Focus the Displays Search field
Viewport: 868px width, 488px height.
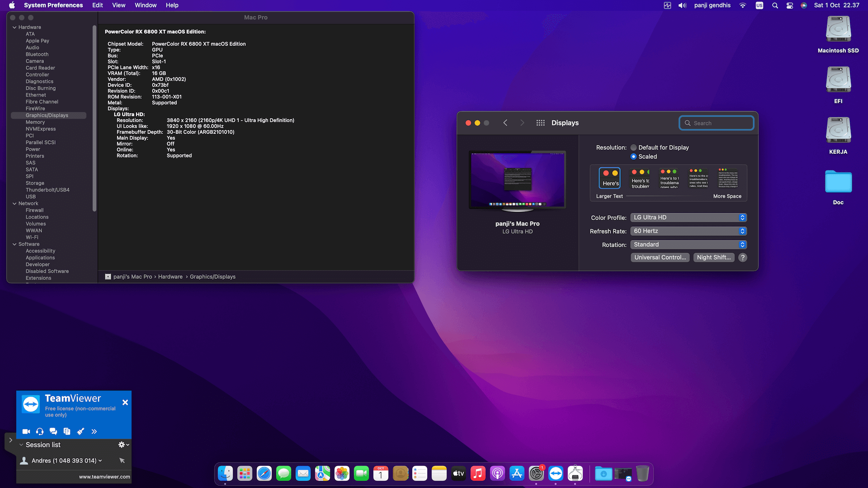717,123
